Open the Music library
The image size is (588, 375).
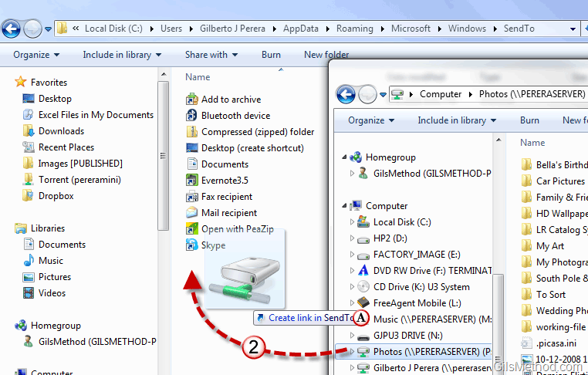(43, 260)
